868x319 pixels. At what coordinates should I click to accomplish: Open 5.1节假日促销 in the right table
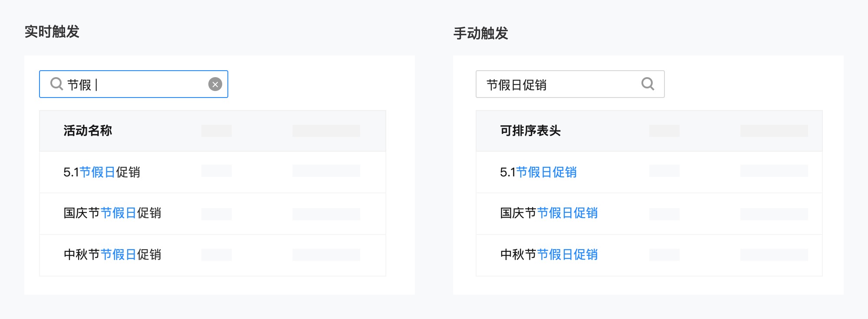538,172
